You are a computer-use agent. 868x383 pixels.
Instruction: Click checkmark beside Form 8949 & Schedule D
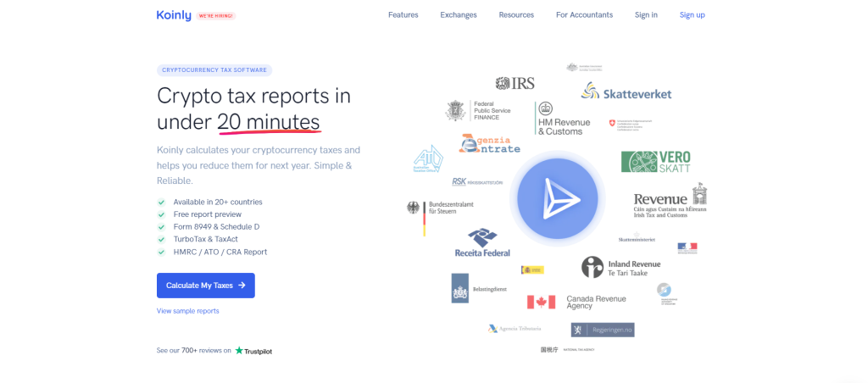click(x=161, y=227)
